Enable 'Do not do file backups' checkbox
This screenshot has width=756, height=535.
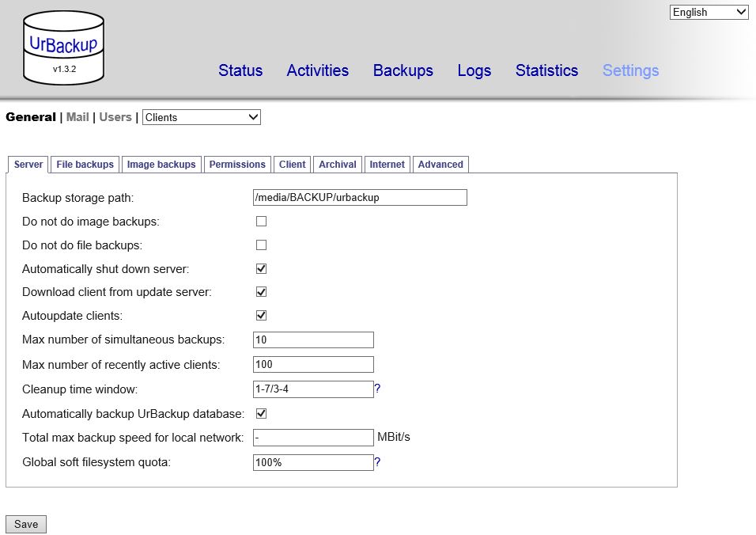(261, 245)
